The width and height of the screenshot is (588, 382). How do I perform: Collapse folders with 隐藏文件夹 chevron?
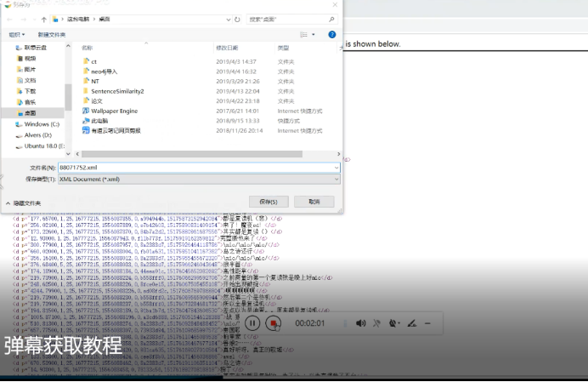click(8, 203)
